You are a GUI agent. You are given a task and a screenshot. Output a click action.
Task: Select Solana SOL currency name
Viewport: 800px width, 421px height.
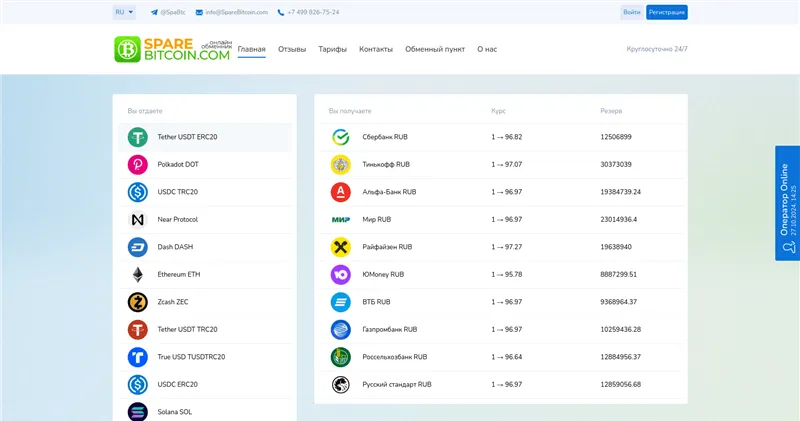174,412
